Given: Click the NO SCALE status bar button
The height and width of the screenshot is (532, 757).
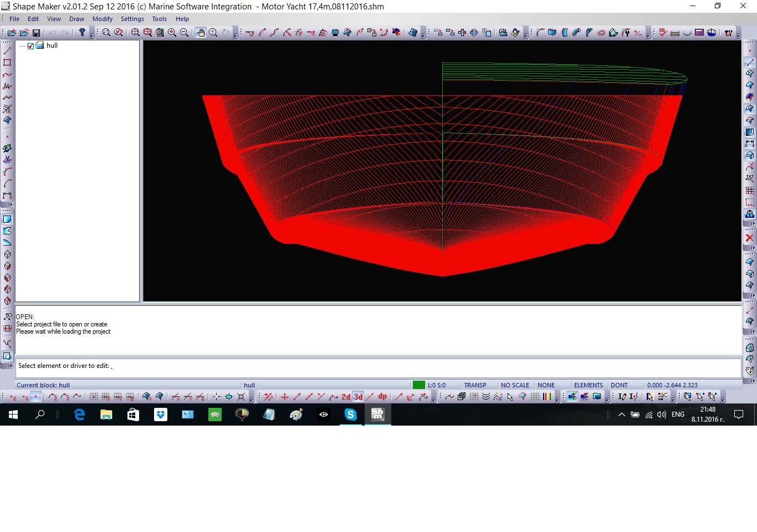Looking at the screenshot, I should tap(515, 385).
